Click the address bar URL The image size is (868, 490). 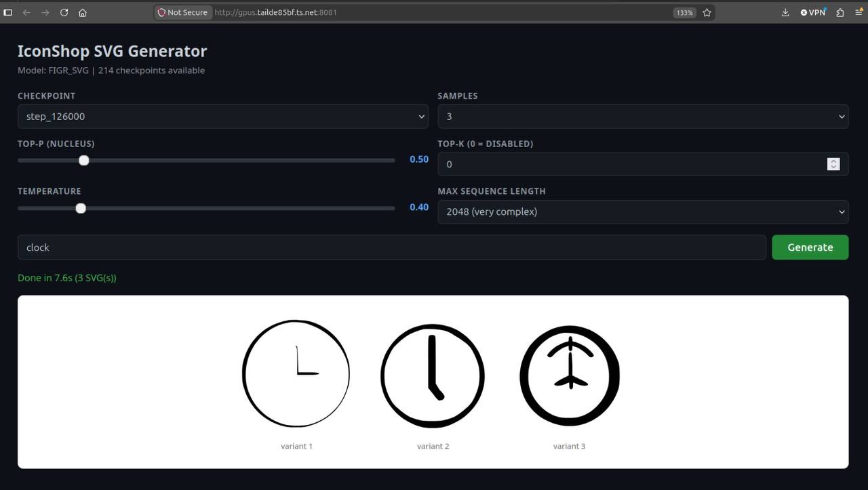[275, 12]
